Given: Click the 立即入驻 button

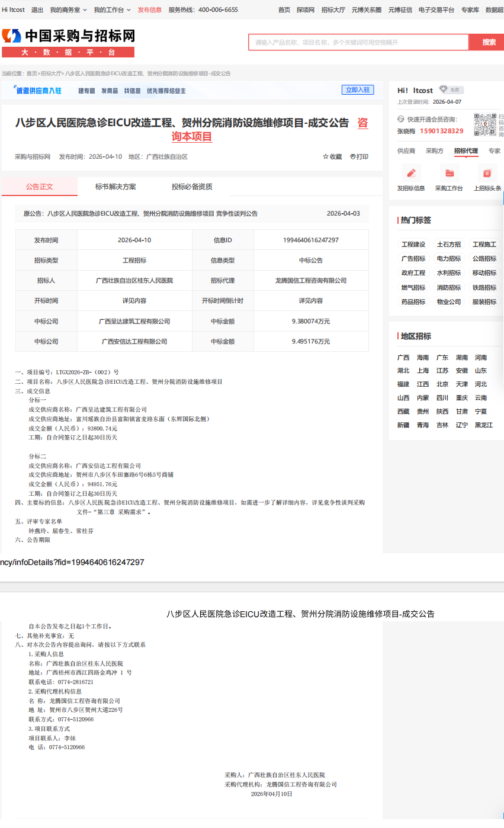Looking at the screenshot, I should point(357,90).
